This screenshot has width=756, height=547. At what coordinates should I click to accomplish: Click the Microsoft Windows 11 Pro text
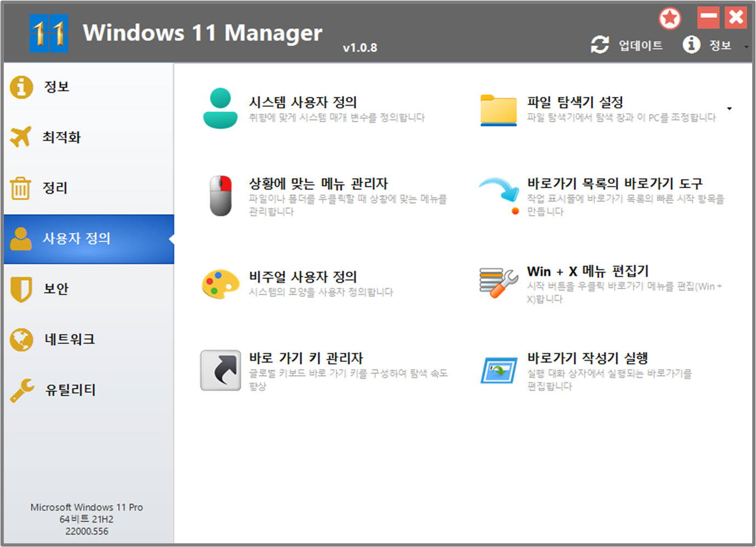87,508
